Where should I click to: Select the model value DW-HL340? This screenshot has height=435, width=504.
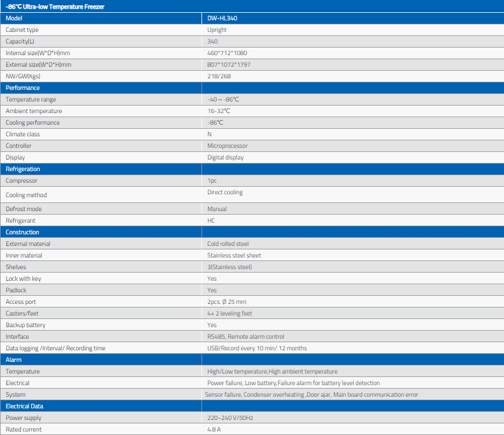point(222,18)
